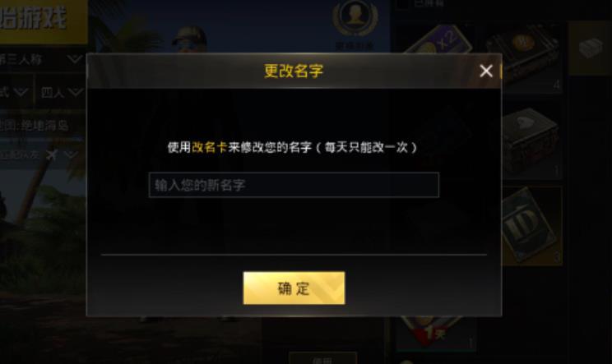The image size is (612, 364).
Task: Select the dark crate with heart emblem
Action: [531, 141]
